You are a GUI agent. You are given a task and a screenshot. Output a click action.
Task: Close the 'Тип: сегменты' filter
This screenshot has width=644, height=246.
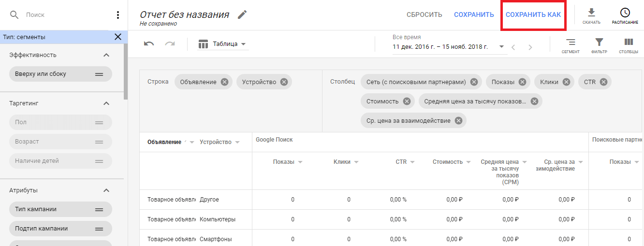[118, 37]
